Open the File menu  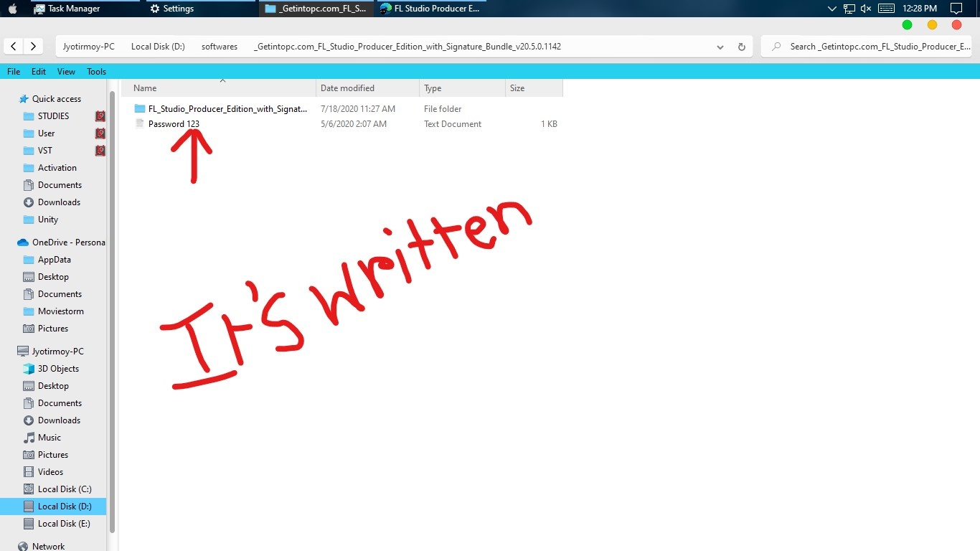coord(14,72)
